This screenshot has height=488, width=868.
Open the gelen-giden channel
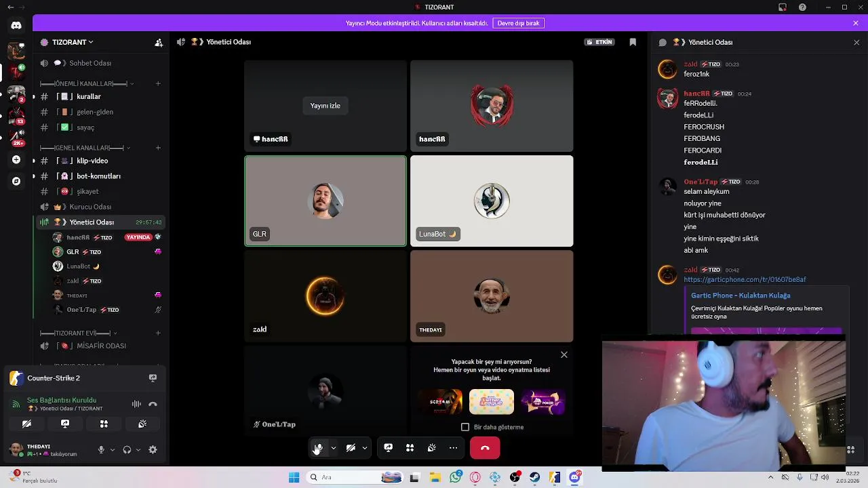click(100, 112)
